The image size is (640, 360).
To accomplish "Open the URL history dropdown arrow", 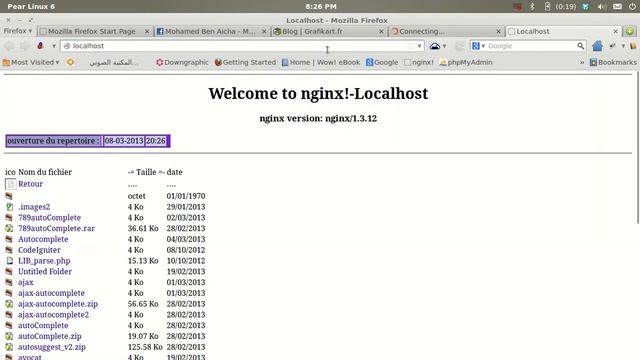I will 419,46.
